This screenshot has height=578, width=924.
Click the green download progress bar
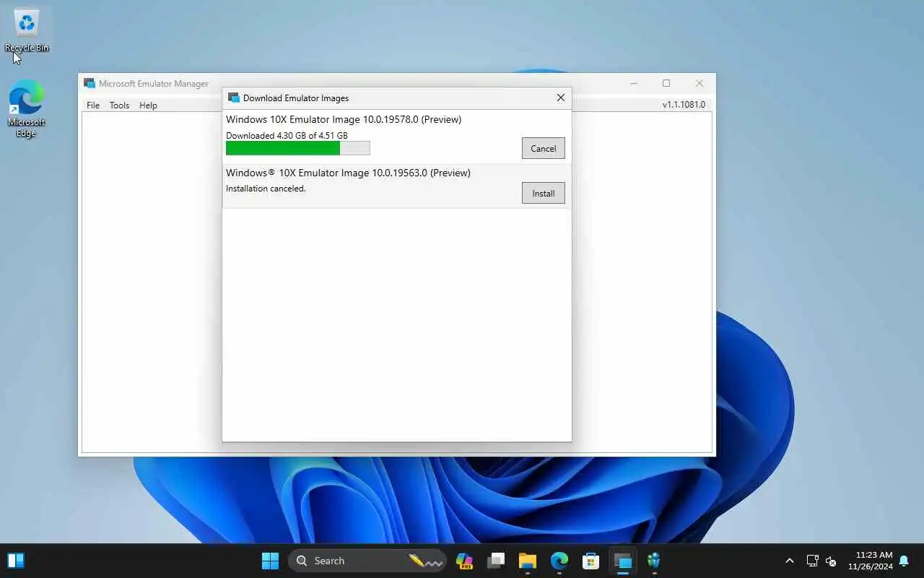coord(297,148)
